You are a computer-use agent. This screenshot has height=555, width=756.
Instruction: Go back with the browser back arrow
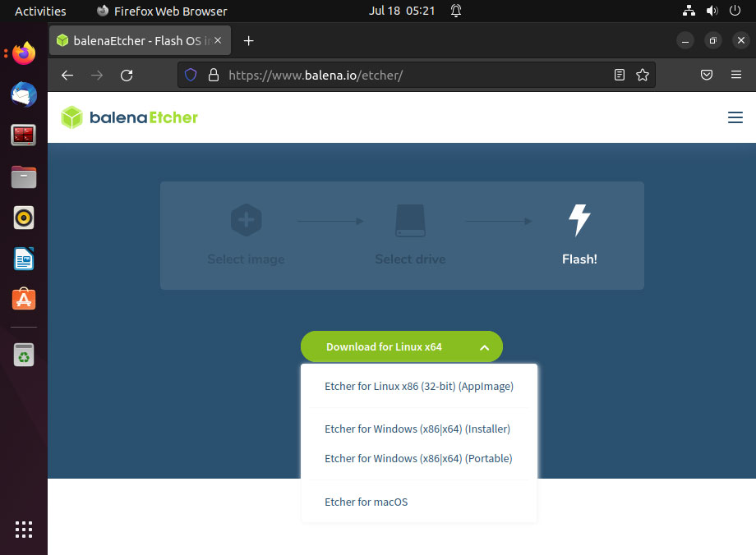click(x=67, y=76)
